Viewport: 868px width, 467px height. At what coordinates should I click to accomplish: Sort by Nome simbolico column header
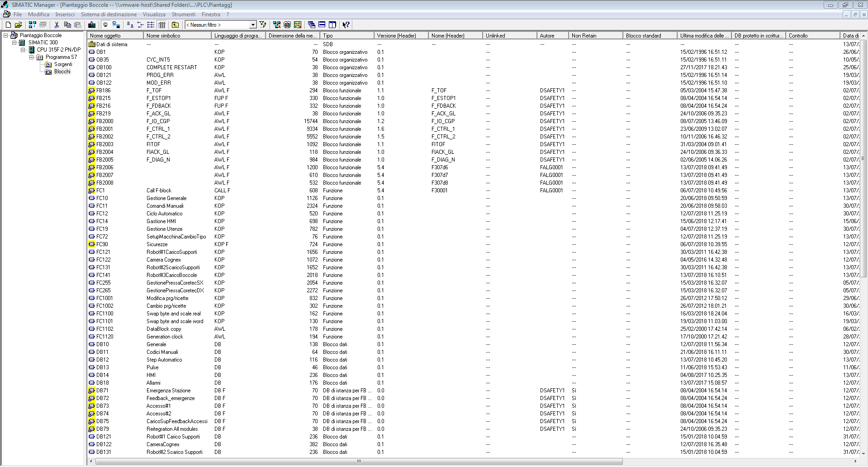tap(177, 35)
